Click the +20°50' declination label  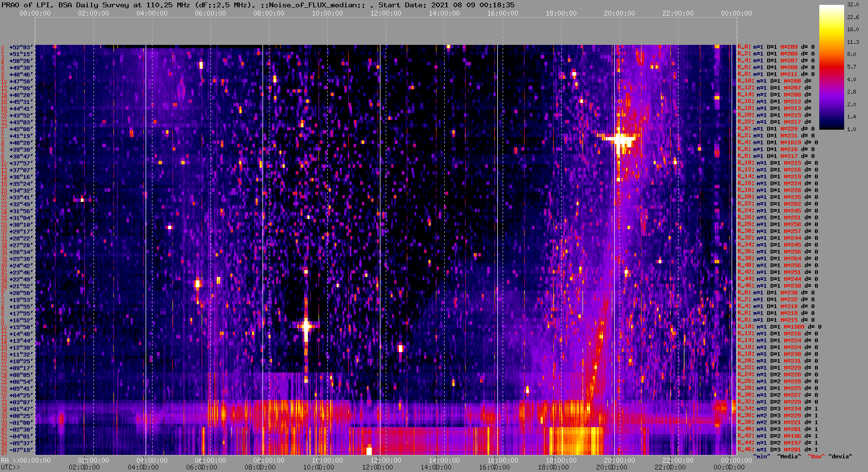click(x=21, y=293)
